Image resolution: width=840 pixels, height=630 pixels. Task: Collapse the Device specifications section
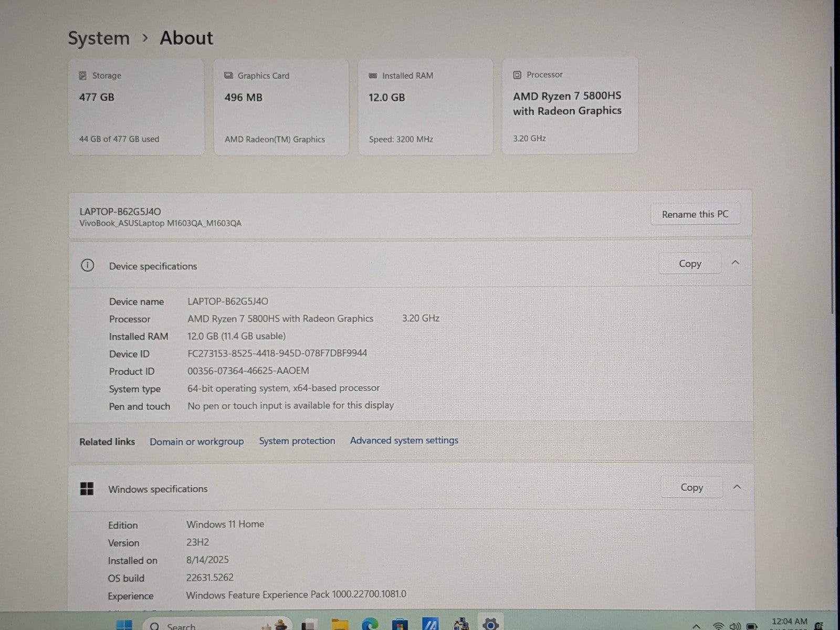(x=736, y=263)
